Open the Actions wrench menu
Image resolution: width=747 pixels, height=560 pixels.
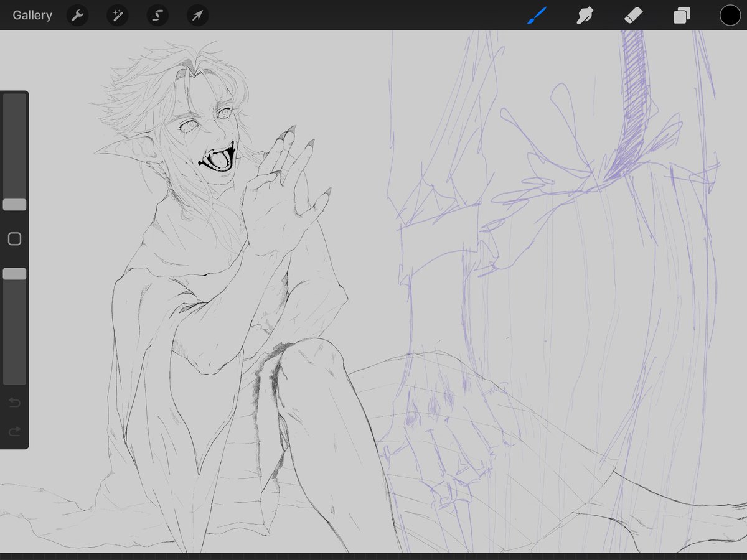[x=77, y=15]
